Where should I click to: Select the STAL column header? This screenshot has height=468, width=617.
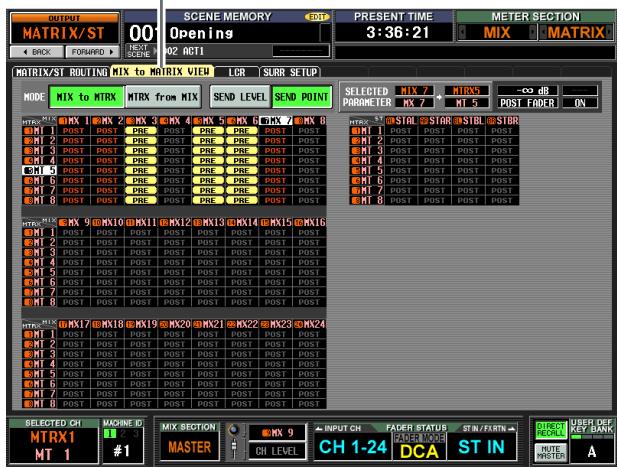point(401,121)
